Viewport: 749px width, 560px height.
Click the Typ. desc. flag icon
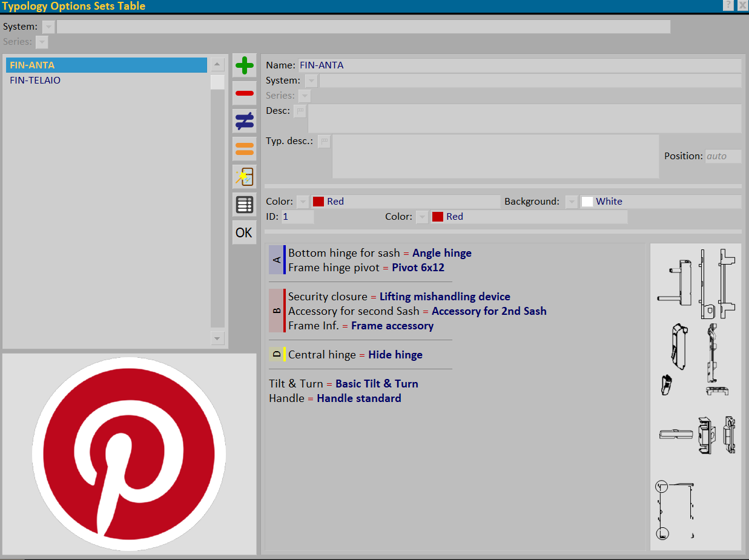pos(325,142)
